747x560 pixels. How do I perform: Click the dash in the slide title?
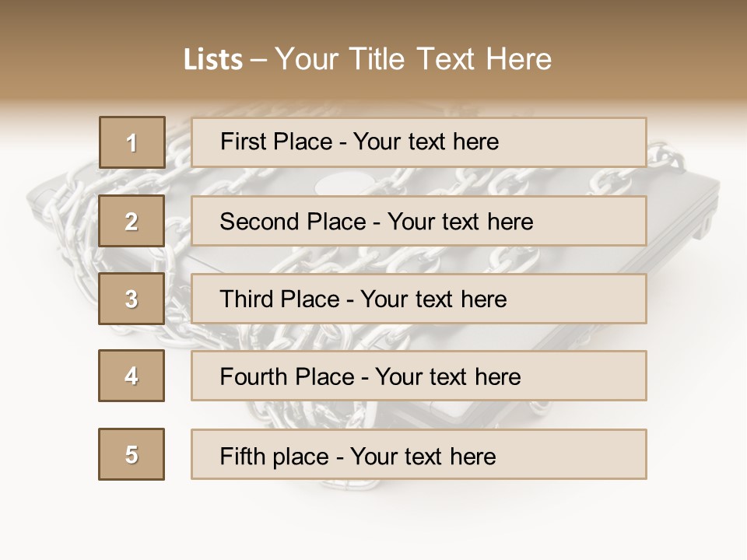coord(259,60)
